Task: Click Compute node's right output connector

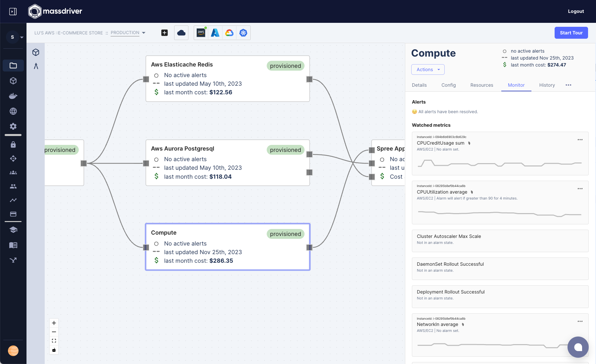Action: (309, 247)
